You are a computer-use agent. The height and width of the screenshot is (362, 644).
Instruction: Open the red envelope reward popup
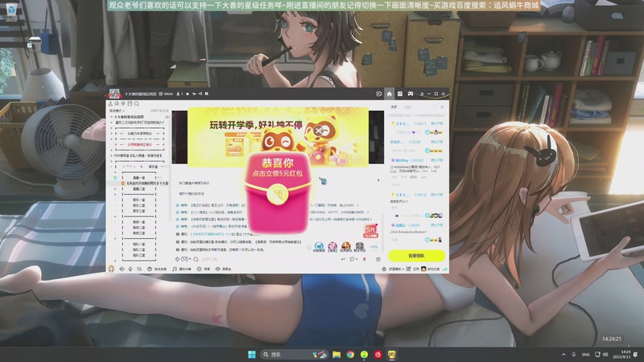coord(278,194)
